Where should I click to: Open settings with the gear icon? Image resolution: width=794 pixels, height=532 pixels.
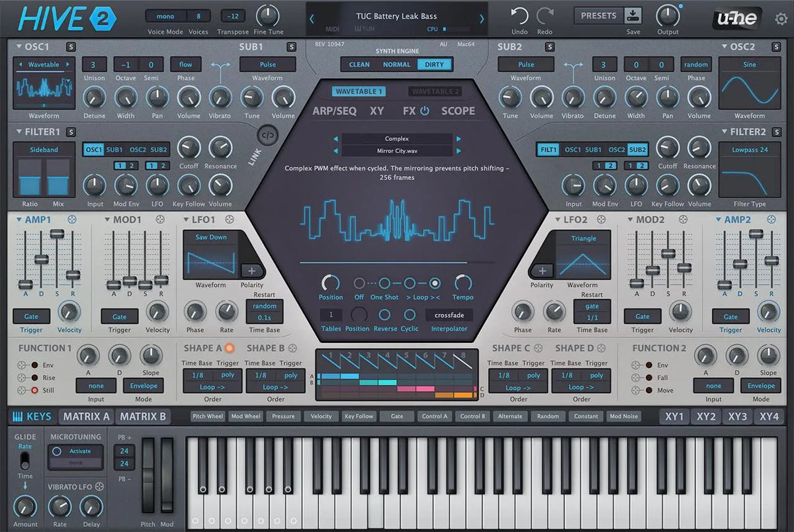[781, 19]
